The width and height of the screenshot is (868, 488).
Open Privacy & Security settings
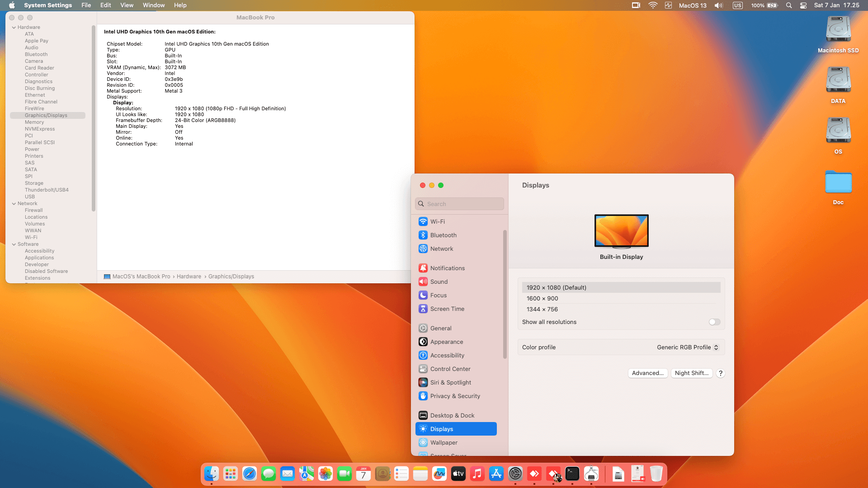[455, 396]
